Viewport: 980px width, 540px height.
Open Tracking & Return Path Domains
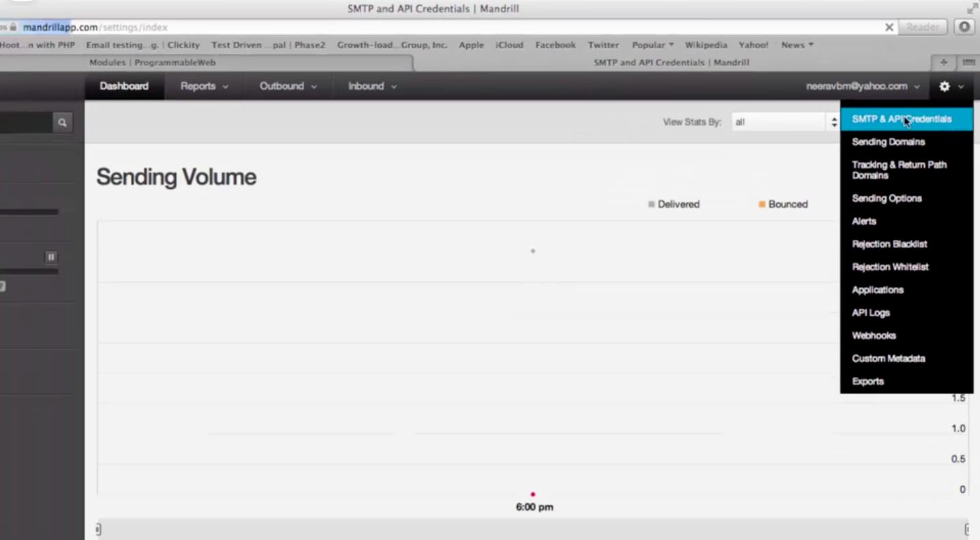(x=899, y=170)
